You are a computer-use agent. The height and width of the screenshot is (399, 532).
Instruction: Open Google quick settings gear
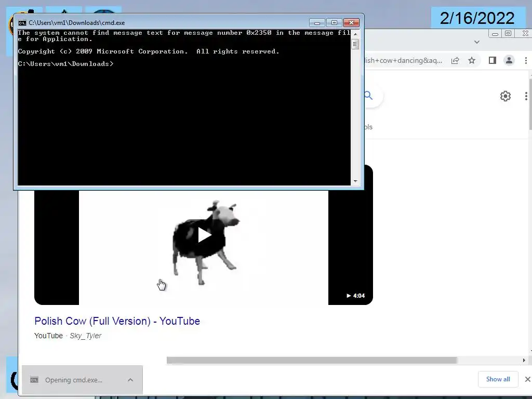(505, 96)
